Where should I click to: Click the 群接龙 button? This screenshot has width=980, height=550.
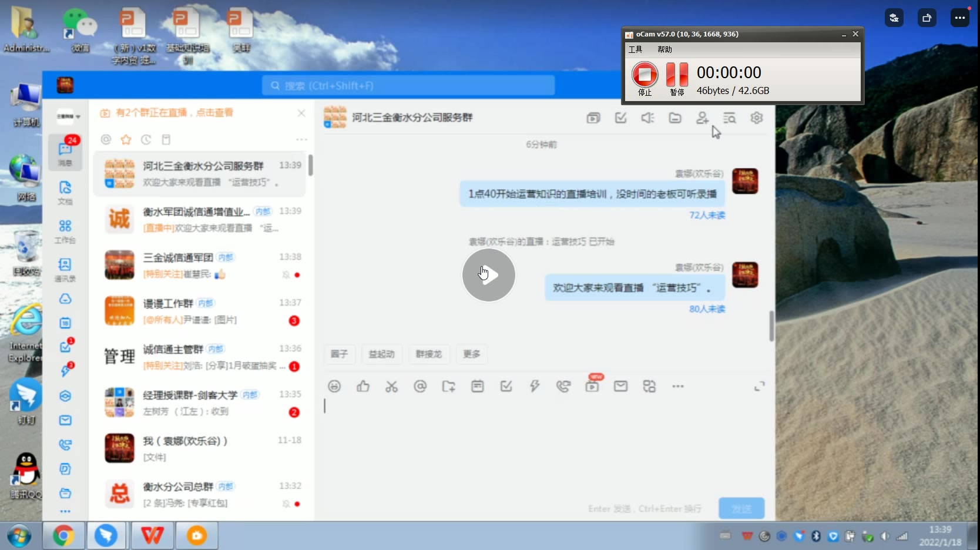click(x=428, y=354)
